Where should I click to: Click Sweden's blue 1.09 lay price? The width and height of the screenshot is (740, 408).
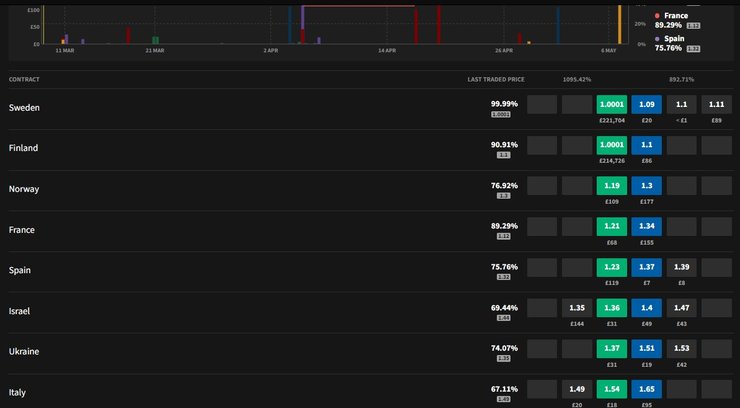pos(646,104)
